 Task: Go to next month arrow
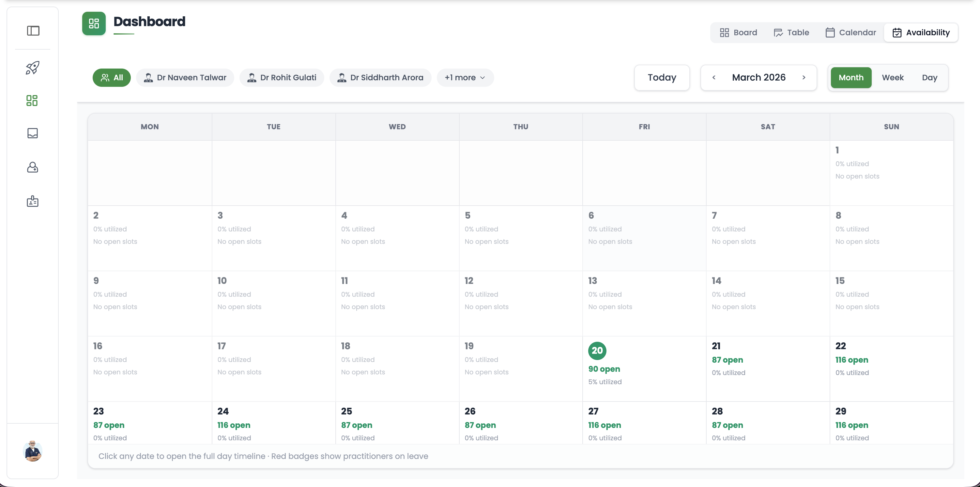pos(804,78)
